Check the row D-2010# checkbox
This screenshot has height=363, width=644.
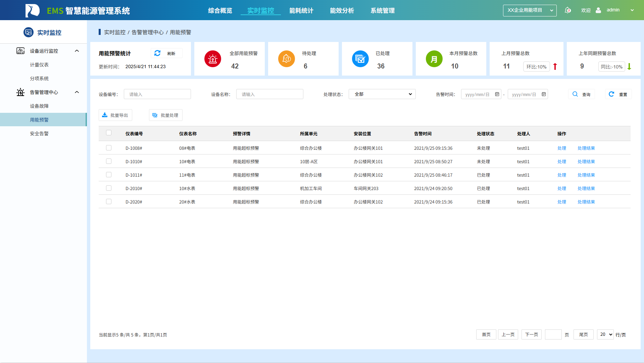[109, 188]
